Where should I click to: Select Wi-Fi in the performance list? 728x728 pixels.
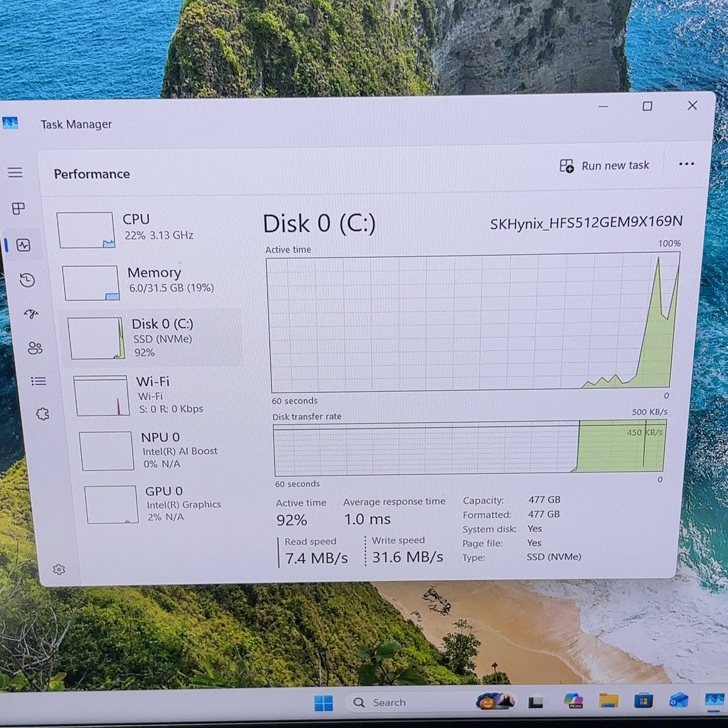coord(158,395)
